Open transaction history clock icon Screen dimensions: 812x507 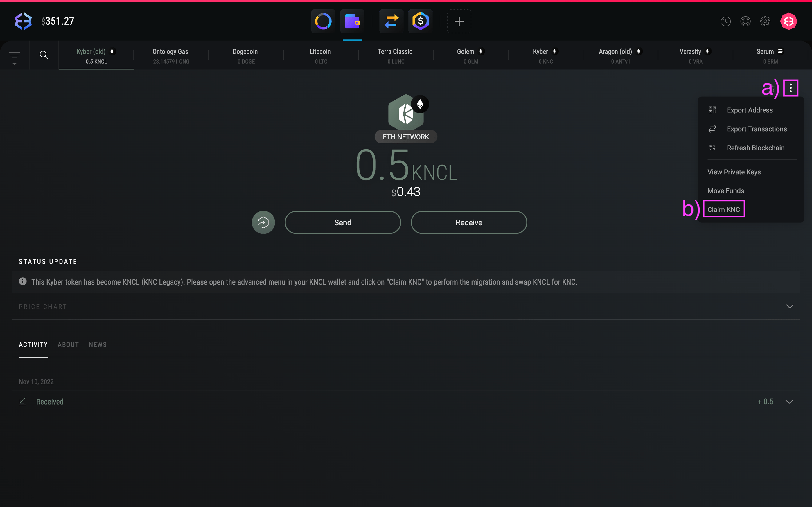pos(725,21)
